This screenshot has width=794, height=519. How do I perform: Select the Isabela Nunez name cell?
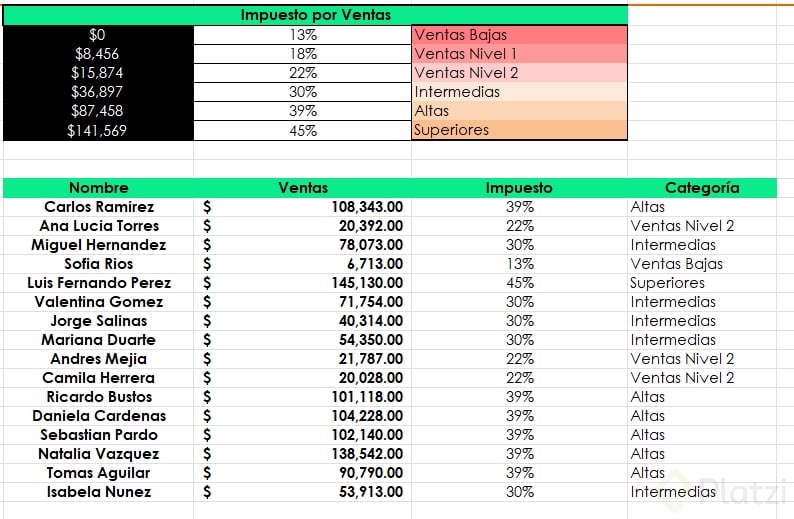99,492
